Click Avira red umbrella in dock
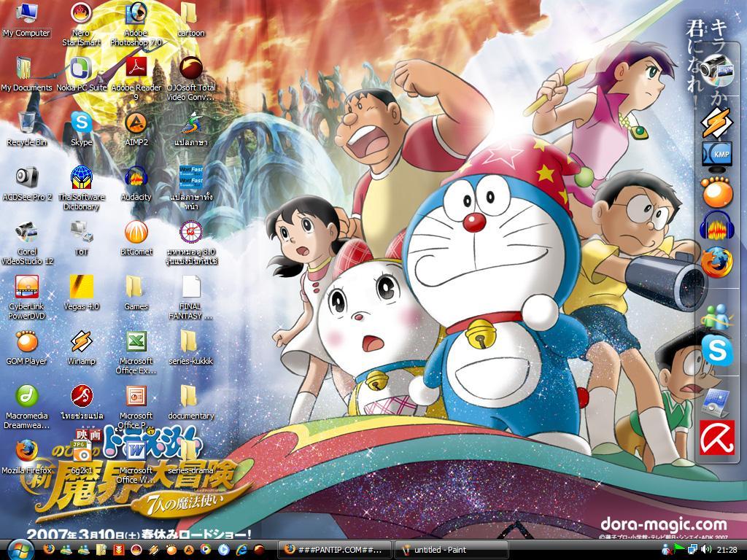 pos(717,437)
